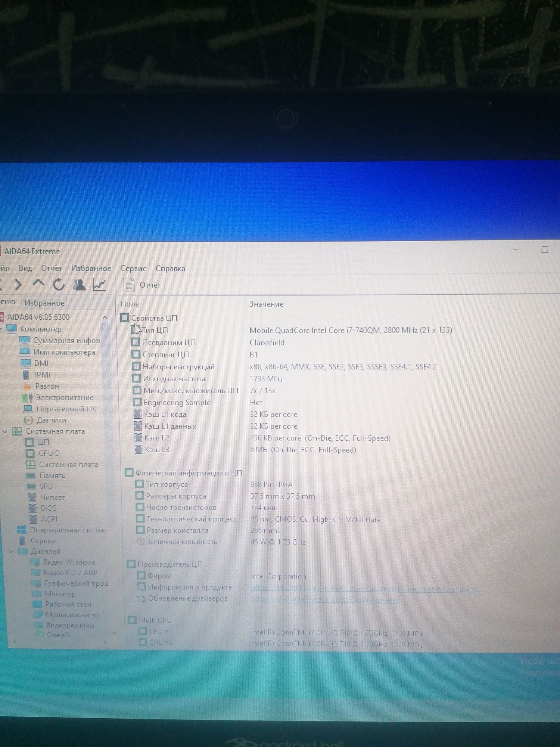Select the Типичная мощность row
The image size is (560, 747).
coord(222,542)
